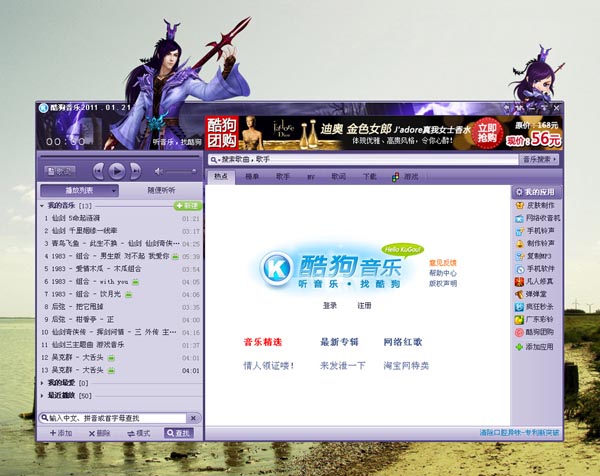Image resolution: width=600 pixels, height=476 pixels.
Task: Click green MV icon on song 6 with you
Action: coord(135,282)
